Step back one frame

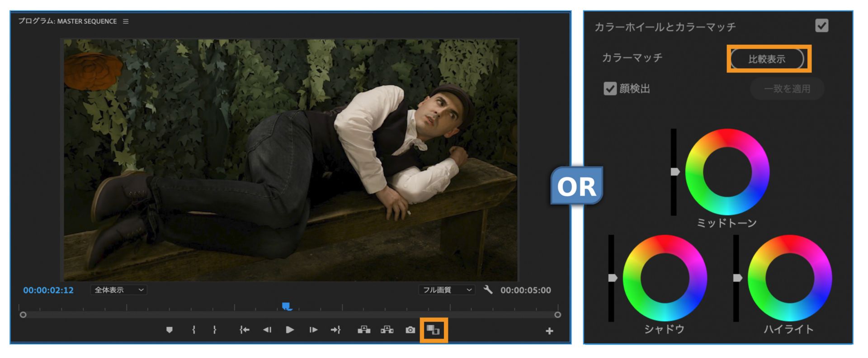tap(267, 330)
